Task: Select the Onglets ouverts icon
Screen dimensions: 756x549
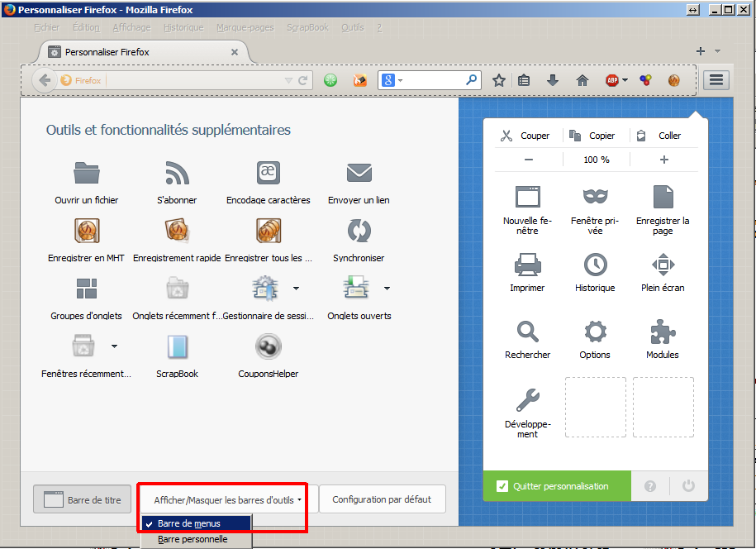Action: 356,288
